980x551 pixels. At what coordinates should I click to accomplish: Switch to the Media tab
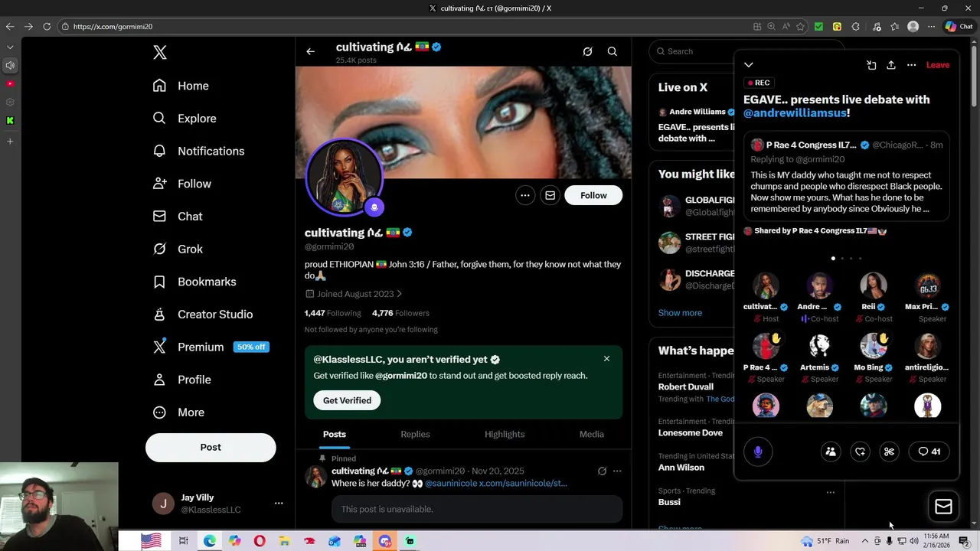(592, 434)
